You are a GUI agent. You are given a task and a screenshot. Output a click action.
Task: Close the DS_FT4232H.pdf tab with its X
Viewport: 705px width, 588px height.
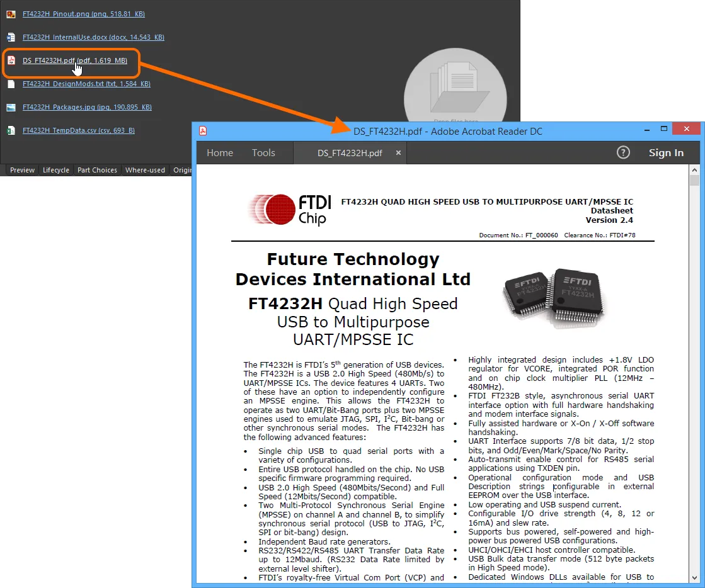[x=398, y=152]
